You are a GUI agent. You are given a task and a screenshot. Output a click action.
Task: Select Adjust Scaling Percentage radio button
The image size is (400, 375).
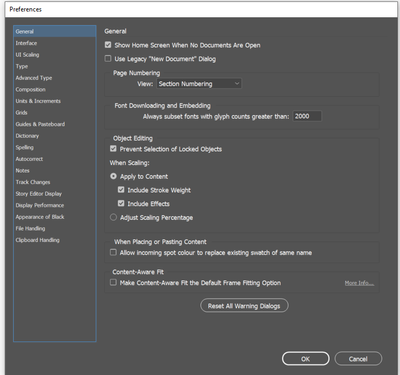click(x=113, y=217)
